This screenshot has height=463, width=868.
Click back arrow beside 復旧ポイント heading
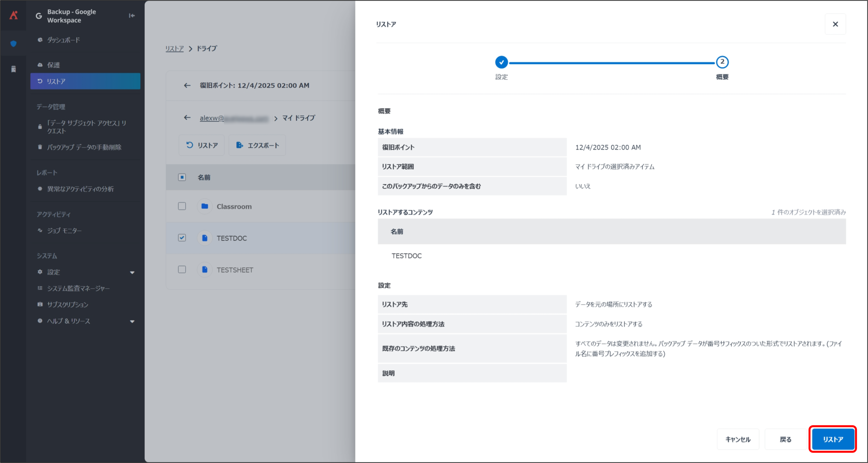[x=187, y=85]
